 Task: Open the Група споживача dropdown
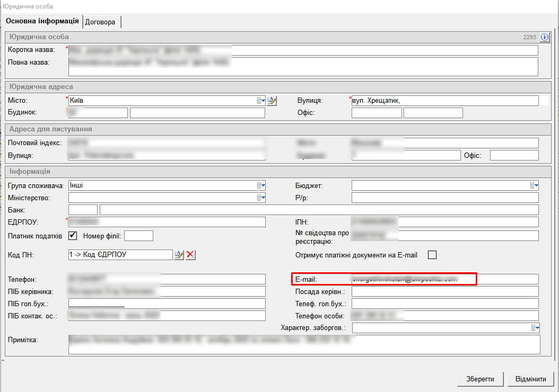(x=260, y=185)
